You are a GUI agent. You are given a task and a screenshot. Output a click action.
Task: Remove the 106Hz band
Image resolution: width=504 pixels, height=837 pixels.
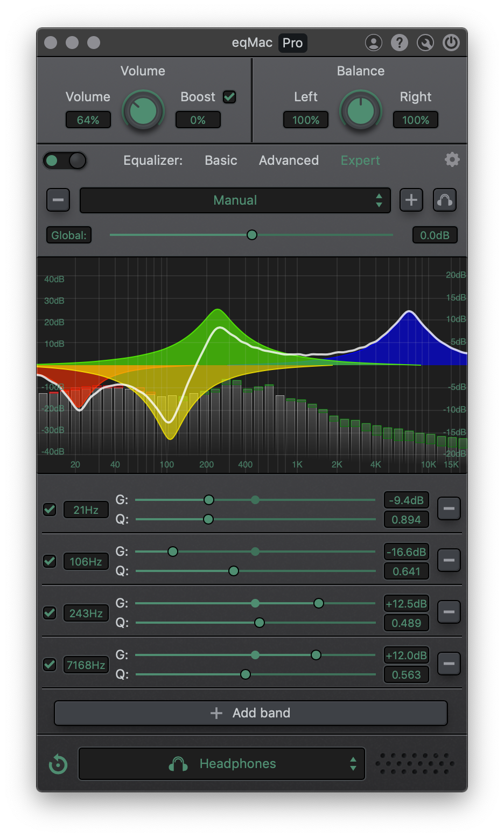449,561
